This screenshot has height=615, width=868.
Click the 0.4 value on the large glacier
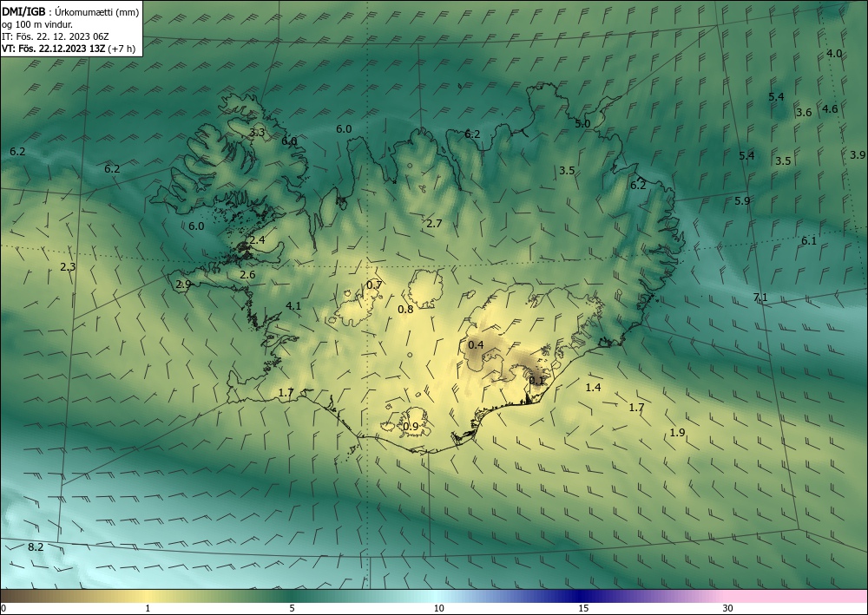(476, 345)
